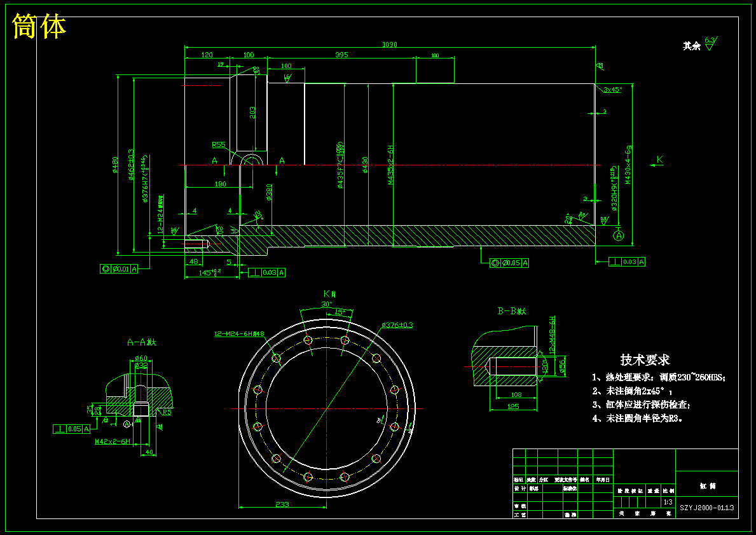Screen dimensions: 756x535
Task: Click the "15°" angle dimension
Action: coord(340,312)
